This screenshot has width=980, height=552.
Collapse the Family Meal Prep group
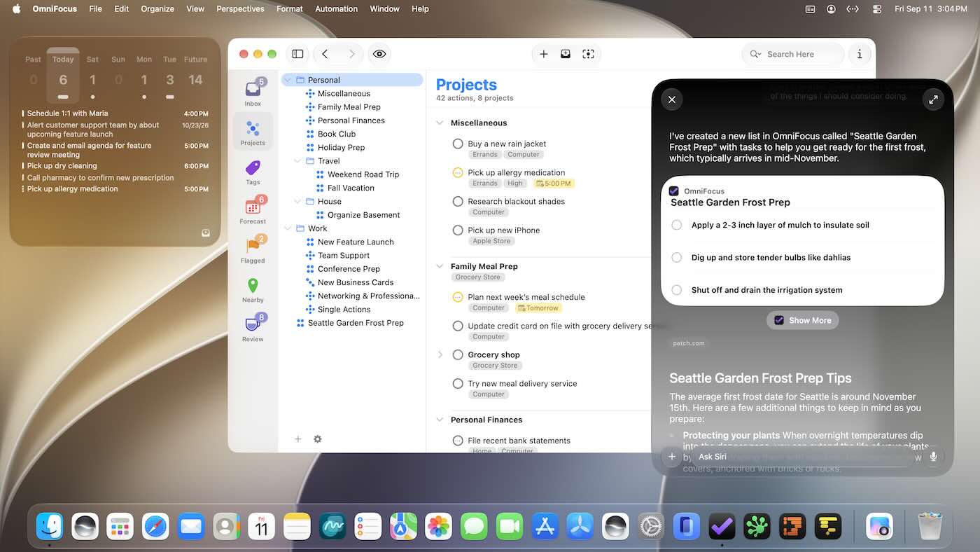(x=440, y=266)
